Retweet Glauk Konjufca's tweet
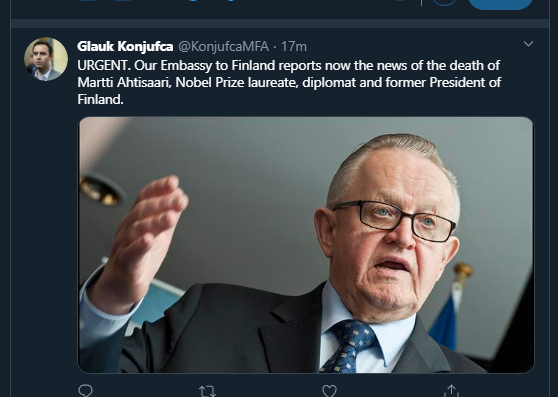Viewport: 558px width, 397px height. tap(207, 391)
